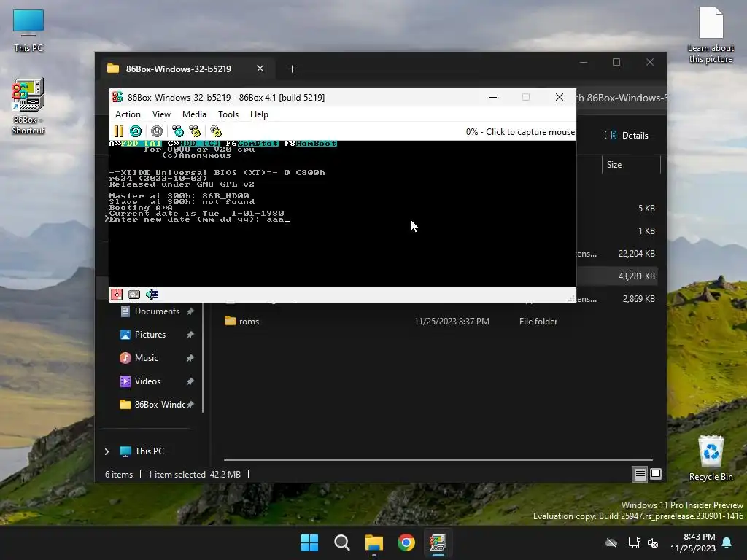The image size is (747, 560).
Task: Click the 2,869 KB file size cell
Action: pos(638,299)
